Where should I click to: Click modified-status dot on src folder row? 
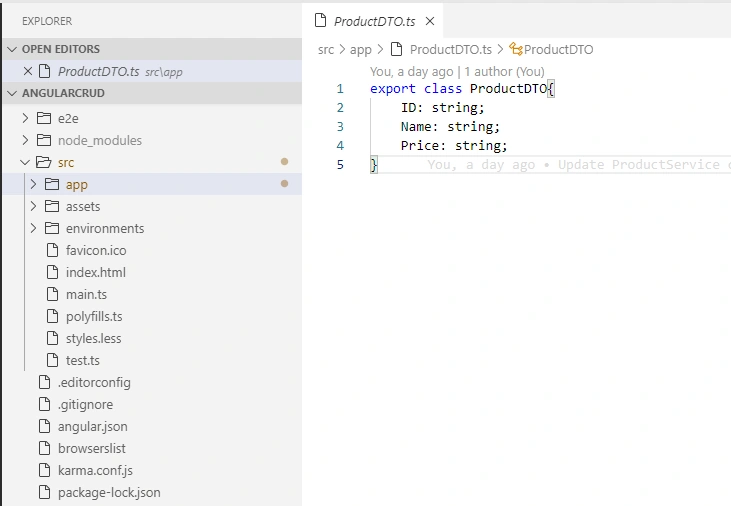click(284, 161)
